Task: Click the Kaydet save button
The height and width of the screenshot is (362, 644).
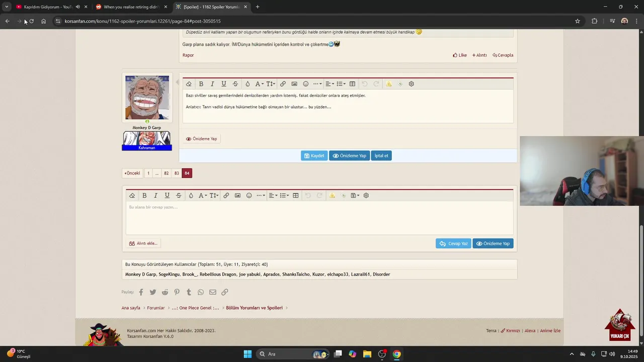Action: pyautogui.click(x=314, y=156)
